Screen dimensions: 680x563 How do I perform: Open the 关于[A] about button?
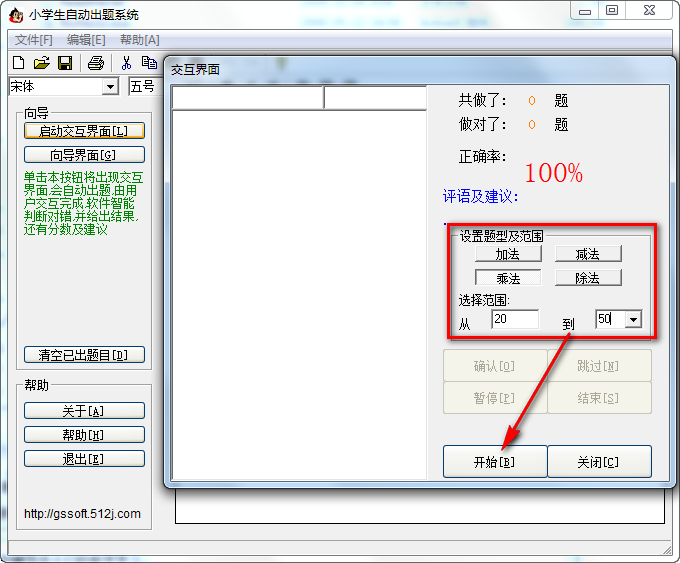[x=84, y=411]
